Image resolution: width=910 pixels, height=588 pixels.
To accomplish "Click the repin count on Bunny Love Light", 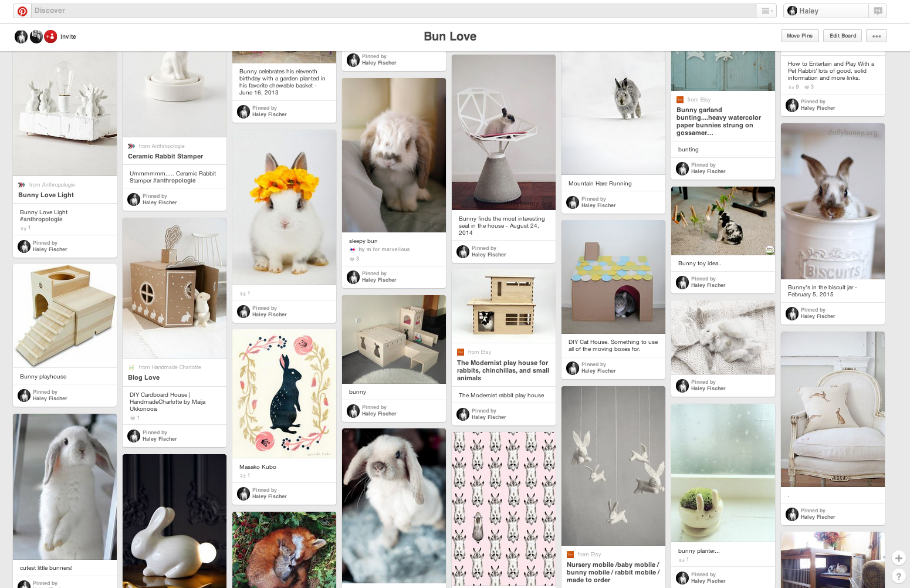I will (x=25, y=228).
